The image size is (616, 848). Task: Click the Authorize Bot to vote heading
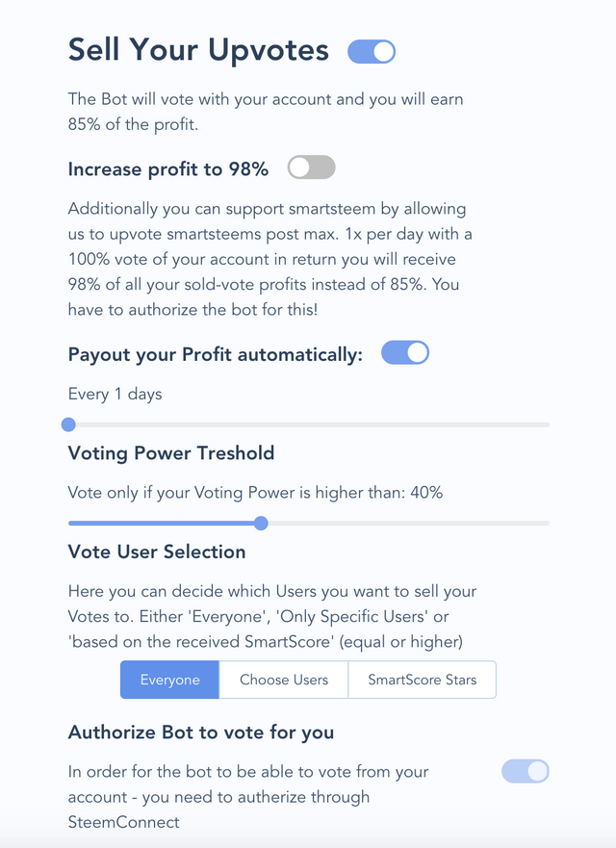[201, 732]
